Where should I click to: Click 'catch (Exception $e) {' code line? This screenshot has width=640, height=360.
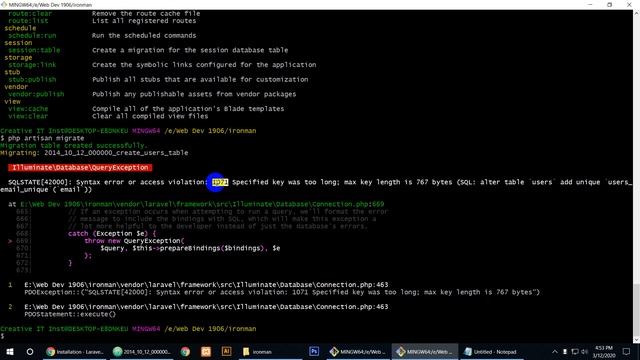pos(112,233)
